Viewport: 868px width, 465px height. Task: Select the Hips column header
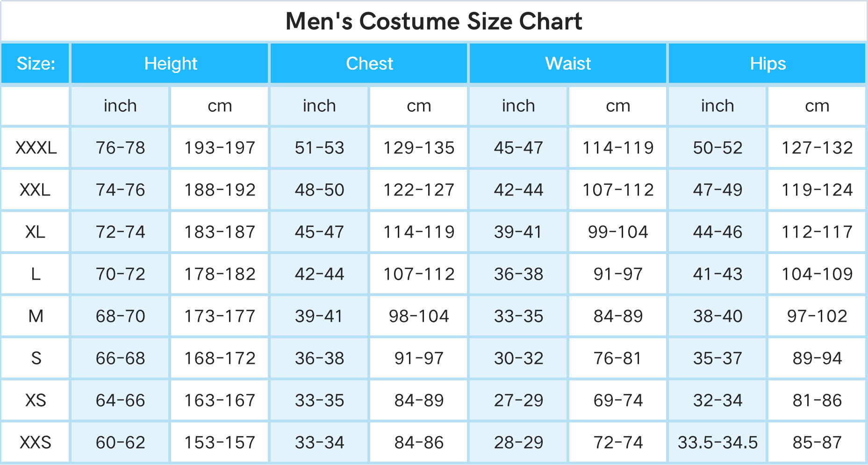click(x=767, y=64)
